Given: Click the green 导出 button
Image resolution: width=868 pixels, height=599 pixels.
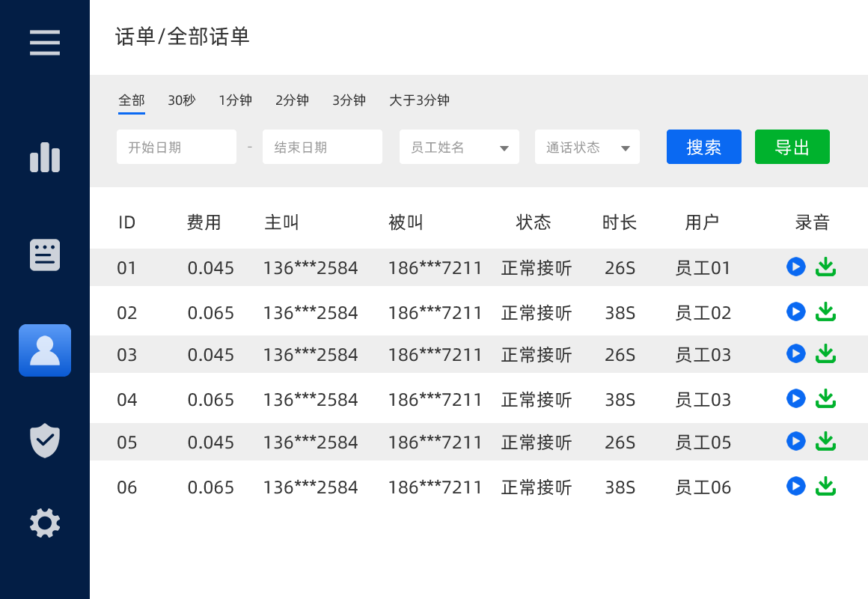Looking at the screenshot, I should pyautogui.click(x=792, y=147).
